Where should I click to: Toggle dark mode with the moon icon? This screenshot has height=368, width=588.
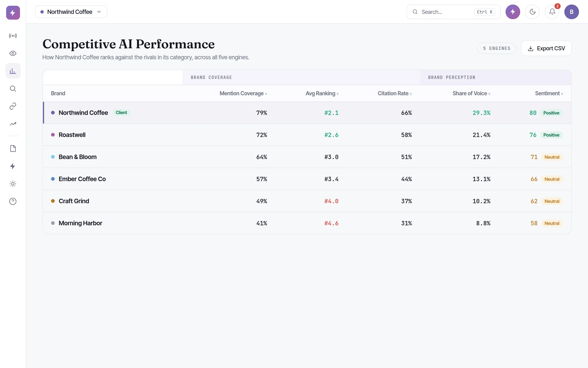click(532, 12)
